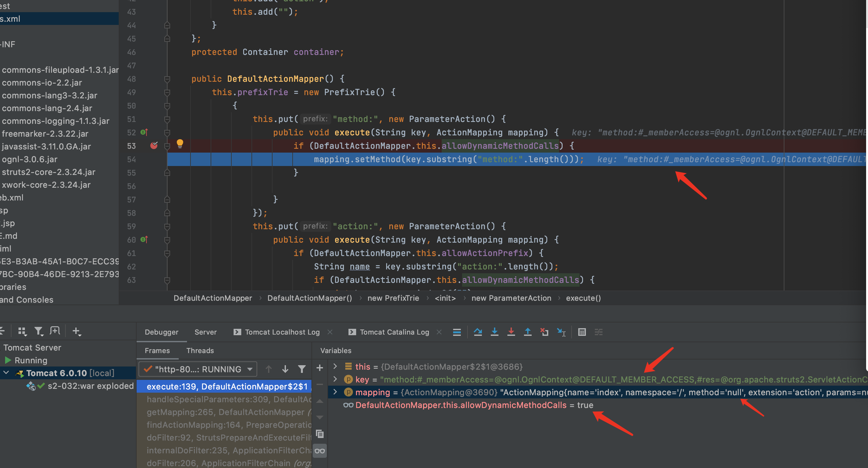The image size is (868, 468).
Task: Click the New Watch plus icon
Action: click(320, 368)
